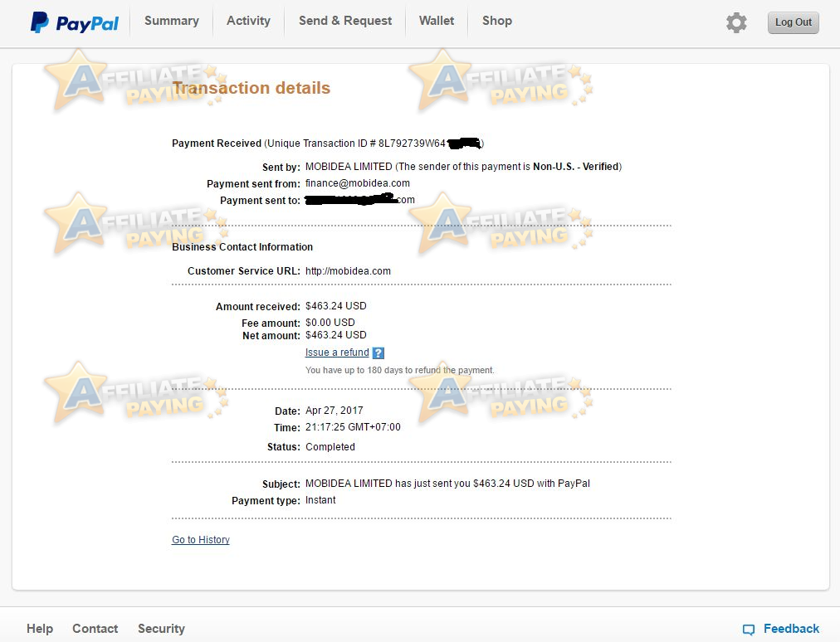Click the subject line about MOBIDEA LIMITED payment
840x642 pixels.
pos(447,484)
